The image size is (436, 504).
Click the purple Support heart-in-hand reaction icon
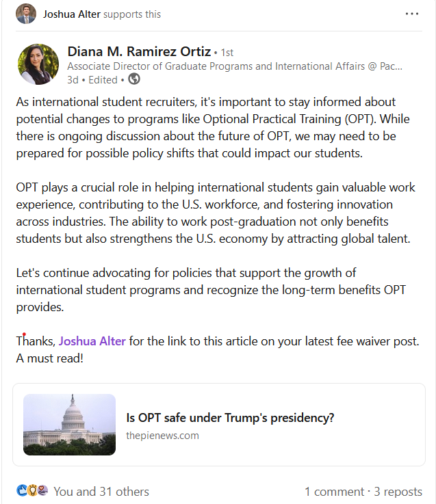pos(43,490)
